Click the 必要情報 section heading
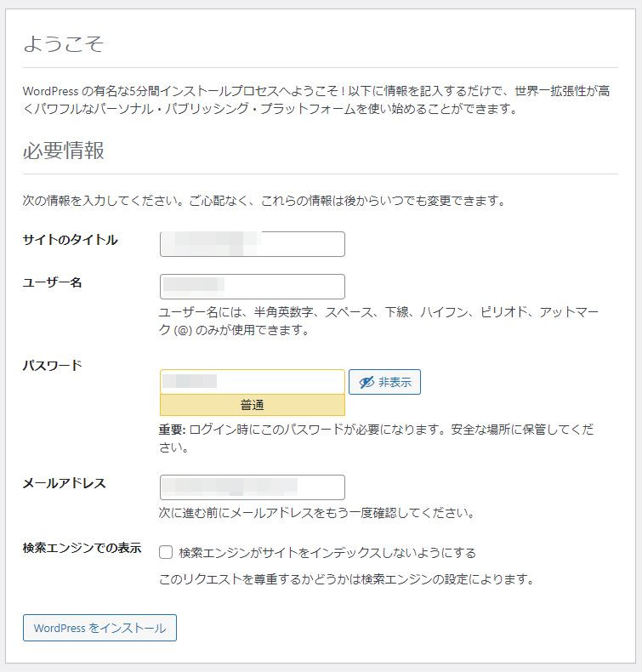Image resolution: width=642 pixels, height=672 pixels. pos(63,151)
